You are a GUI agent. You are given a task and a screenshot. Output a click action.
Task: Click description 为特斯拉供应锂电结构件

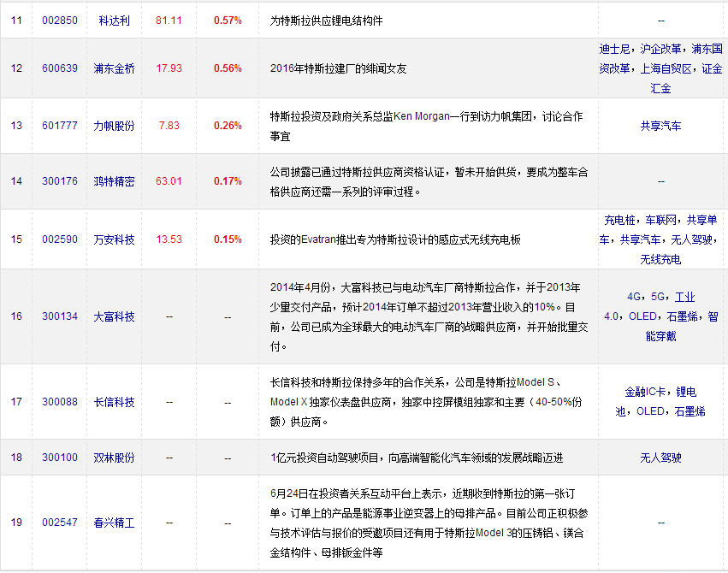[x=327, y=21]
